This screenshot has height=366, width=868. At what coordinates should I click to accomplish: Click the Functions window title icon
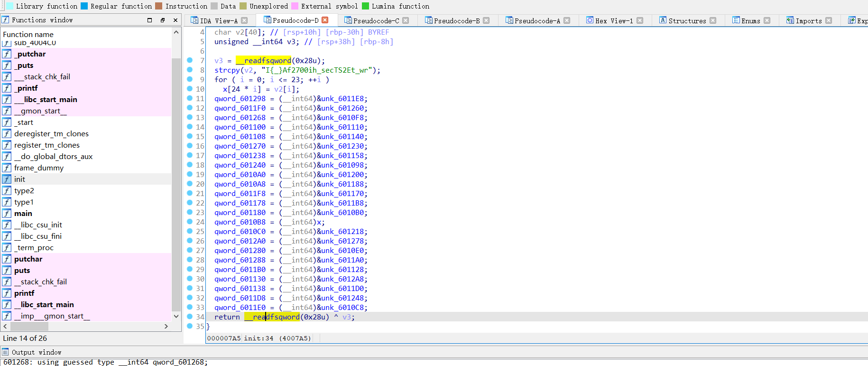pos(5,20)
